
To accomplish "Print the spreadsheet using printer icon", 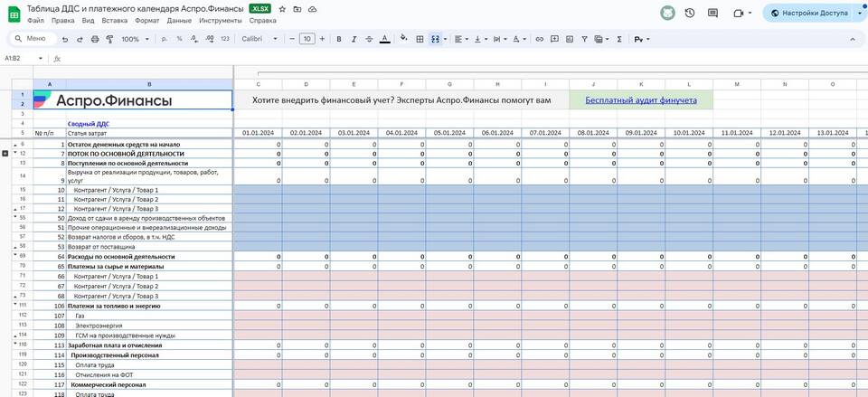I will point(95,39).
